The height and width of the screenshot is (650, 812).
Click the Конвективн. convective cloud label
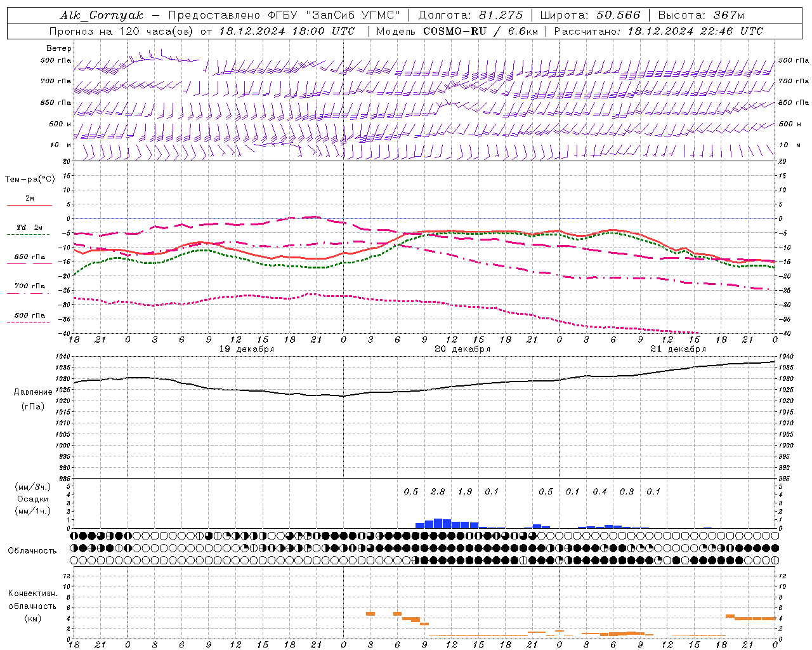[33, 594]
